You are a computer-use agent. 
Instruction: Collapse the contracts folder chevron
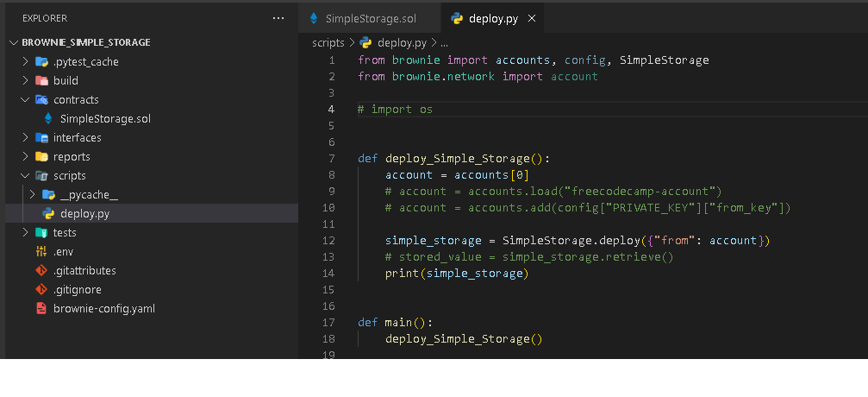click(x=25, y=100)
